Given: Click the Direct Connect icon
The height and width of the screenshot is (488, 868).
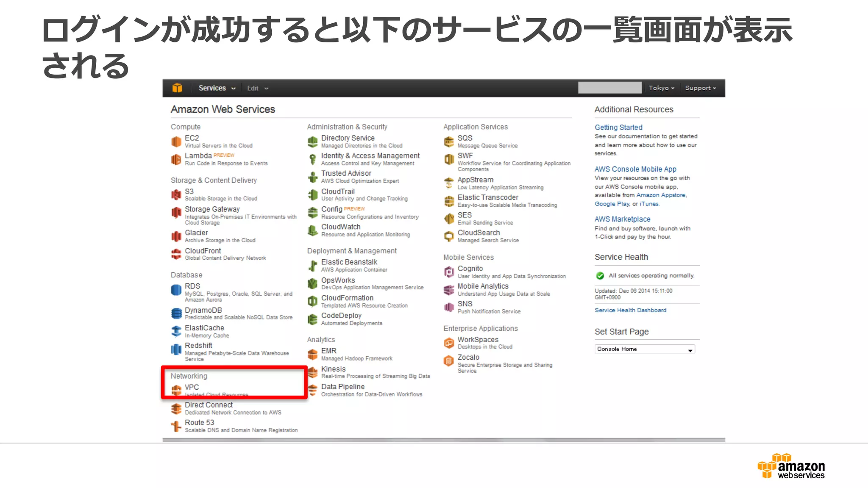Looking at the screenshot, I should (x=176, y=408).
